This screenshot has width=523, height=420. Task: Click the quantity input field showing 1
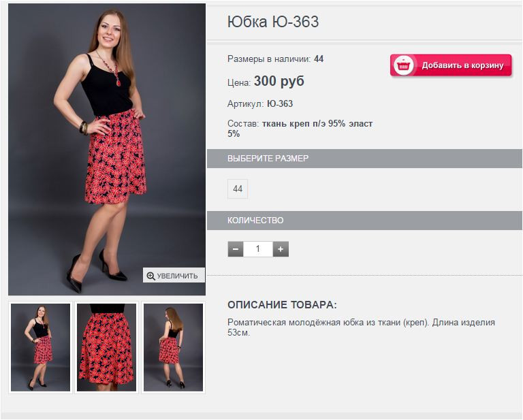(x=258, y=249)
